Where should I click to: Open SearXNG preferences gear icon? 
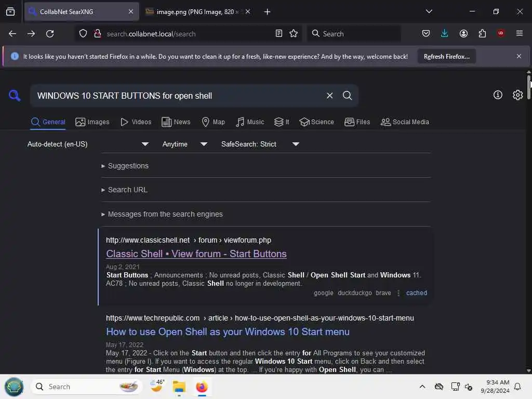coord(518,95)
